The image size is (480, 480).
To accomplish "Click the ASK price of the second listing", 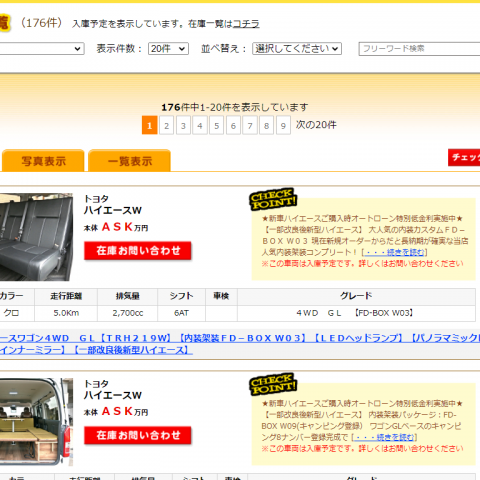I will pyautogui.click(x=117, y=411).
